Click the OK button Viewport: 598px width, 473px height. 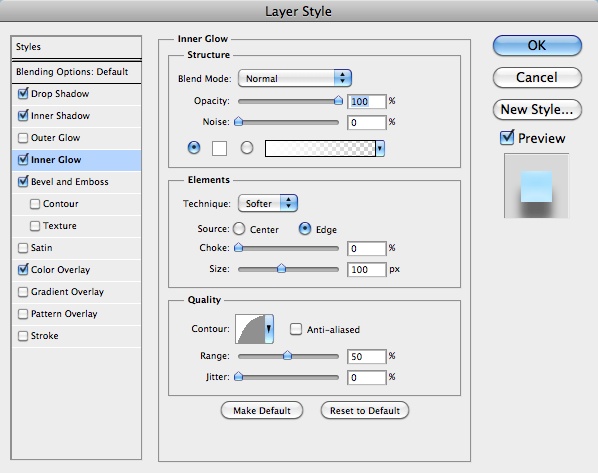click(x=537, y=45)
